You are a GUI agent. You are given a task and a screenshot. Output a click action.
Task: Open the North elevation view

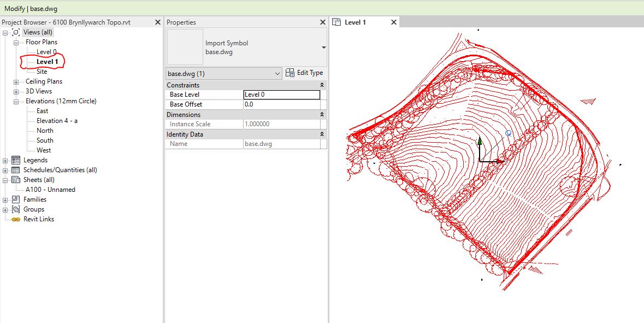[45, 131]
